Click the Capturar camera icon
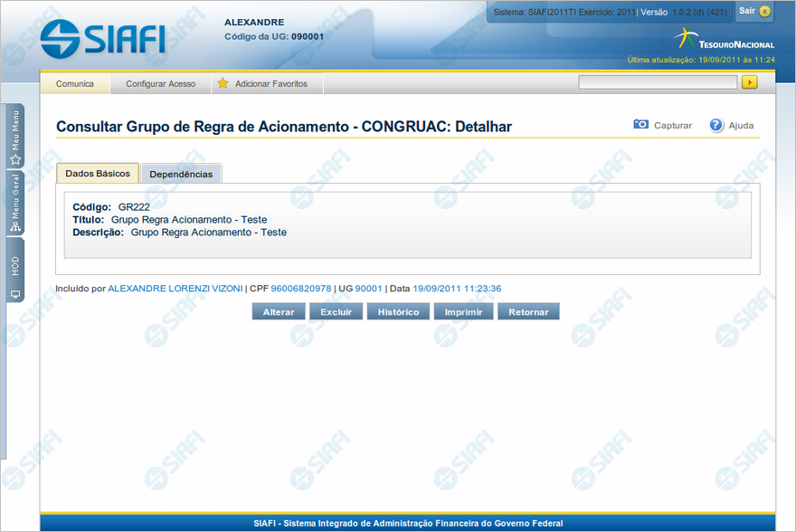This screenshot has width=796, height=532. coord(641,125)
